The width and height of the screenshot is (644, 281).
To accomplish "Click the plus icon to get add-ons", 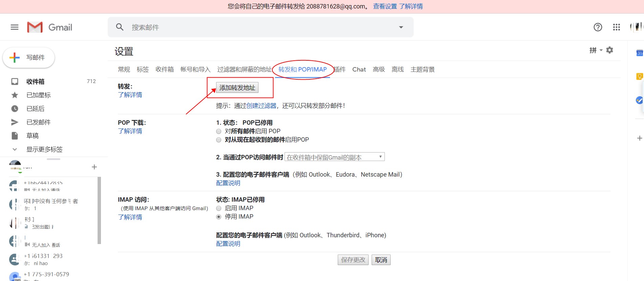I will pyautogui.click(x=640, y=138).
